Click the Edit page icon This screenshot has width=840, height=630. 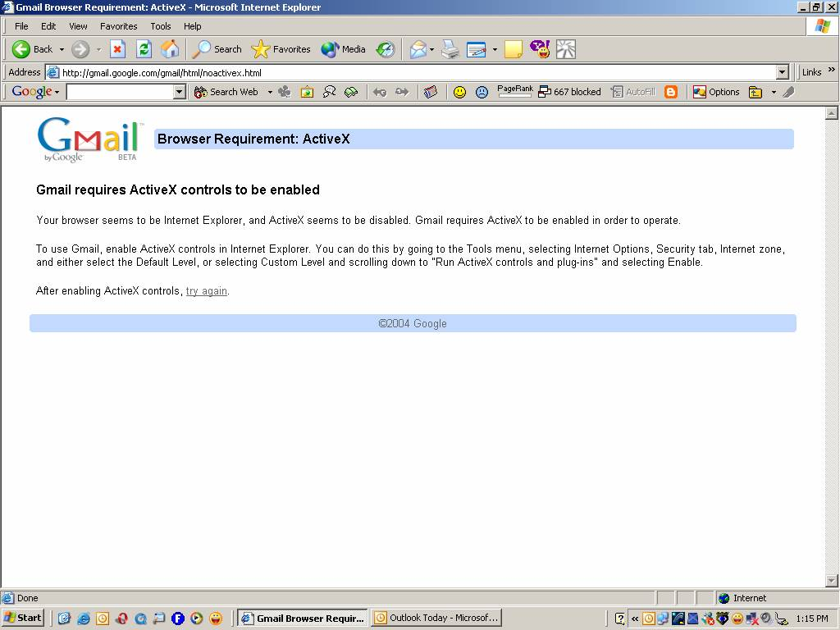(477, 49)
